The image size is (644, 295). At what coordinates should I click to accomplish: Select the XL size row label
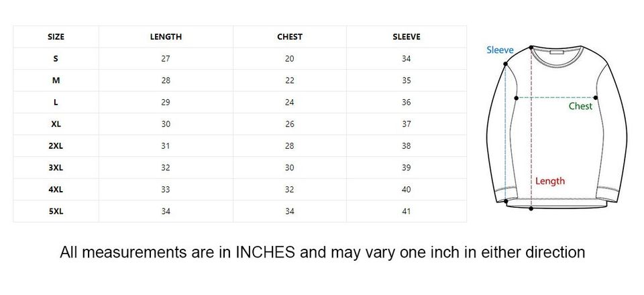56,124
